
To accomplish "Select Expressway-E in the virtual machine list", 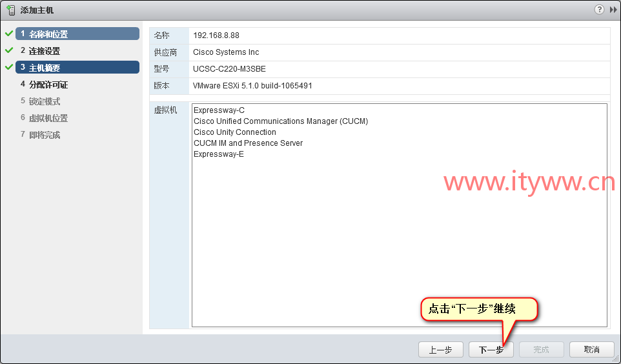I will point(219,154).
